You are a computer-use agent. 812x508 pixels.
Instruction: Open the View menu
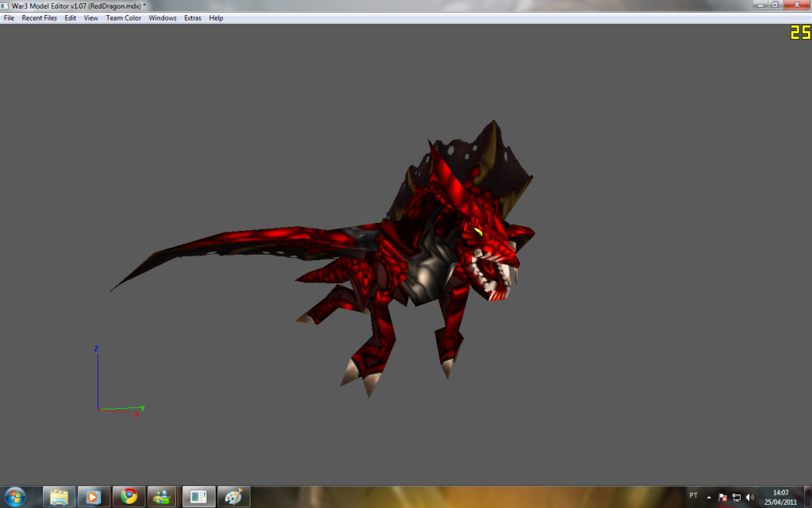91,17
